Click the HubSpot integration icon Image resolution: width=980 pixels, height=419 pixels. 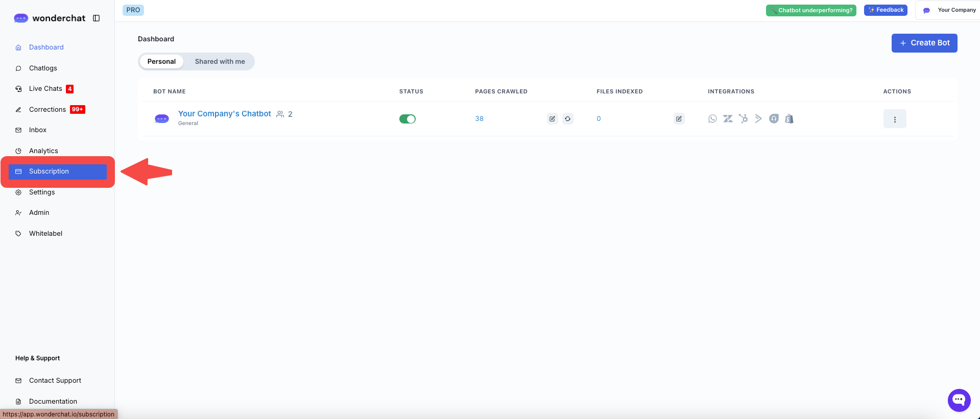tap(743, 119)
